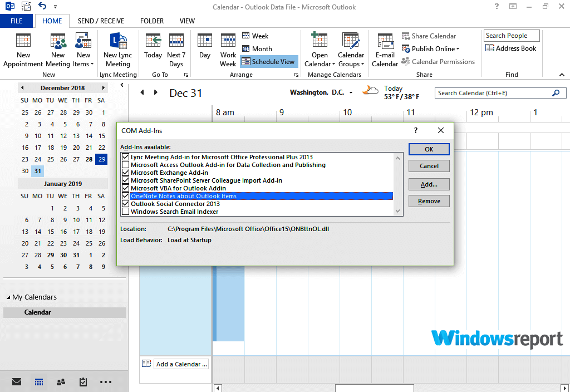Open the Arrange group dialog launcher

tap(296, 75)
